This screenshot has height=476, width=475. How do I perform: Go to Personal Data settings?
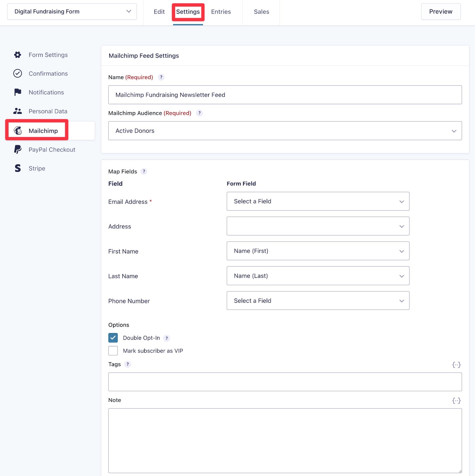click(48, 111)
